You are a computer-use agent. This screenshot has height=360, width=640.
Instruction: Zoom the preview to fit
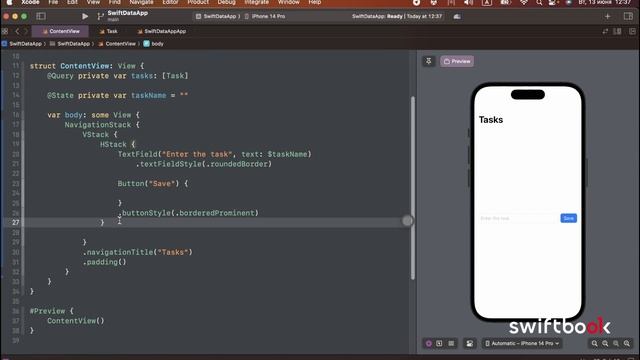click(x=616, y=343)
